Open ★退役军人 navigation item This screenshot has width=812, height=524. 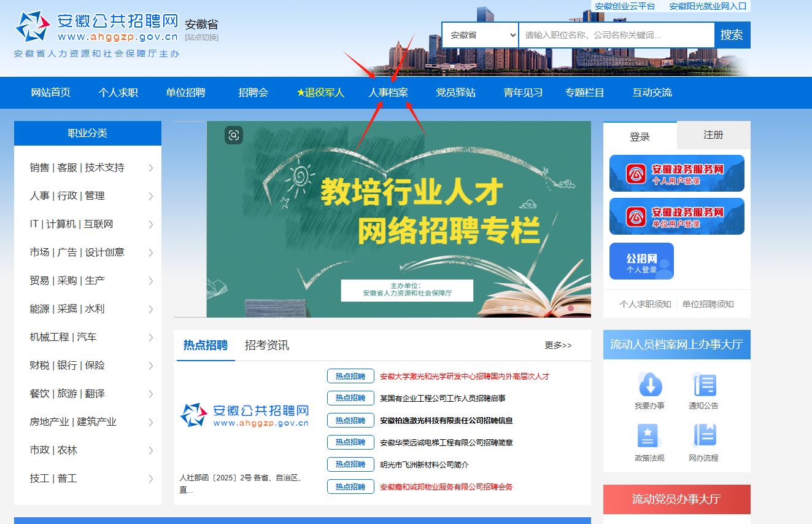click(320, 93)
